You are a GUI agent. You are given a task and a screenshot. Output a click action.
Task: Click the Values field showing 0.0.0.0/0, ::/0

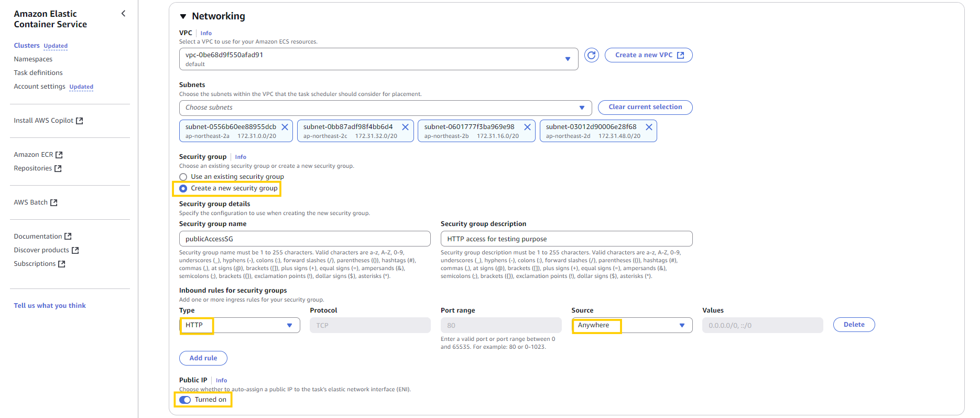(x=763, y=325)
